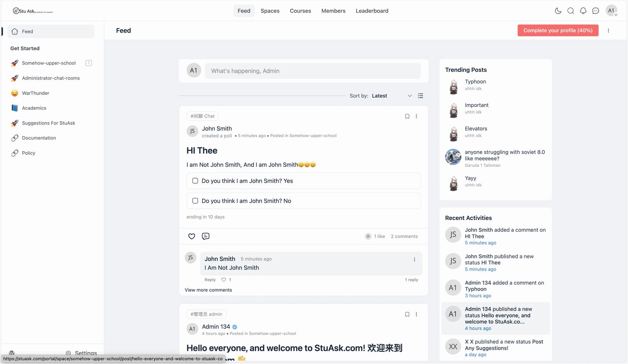Expand the Sort by Latest dropdown

pos(392,96)
